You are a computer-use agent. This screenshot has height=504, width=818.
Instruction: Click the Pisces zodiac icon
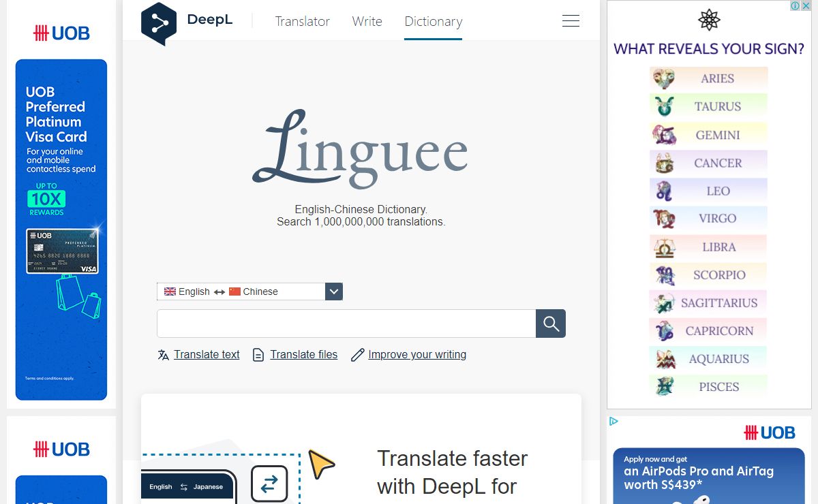coord(664,387)
